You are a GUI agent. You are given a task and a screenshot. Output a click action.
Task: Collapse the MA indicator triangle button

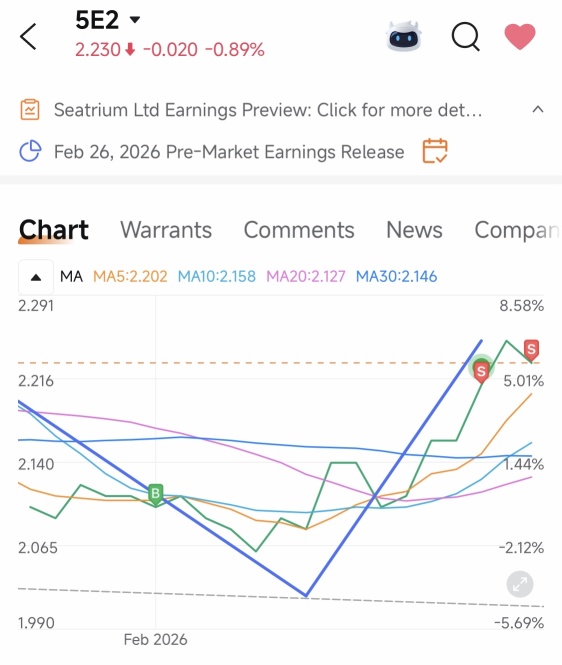point(36,277)
